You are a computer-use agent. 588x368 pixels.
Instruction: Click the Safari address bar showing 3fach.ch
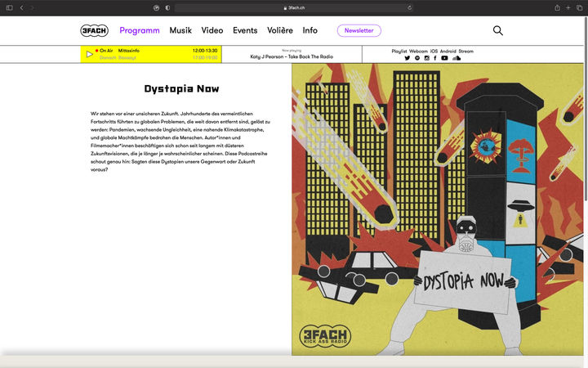pyautogui.click(x=294, y=7)
